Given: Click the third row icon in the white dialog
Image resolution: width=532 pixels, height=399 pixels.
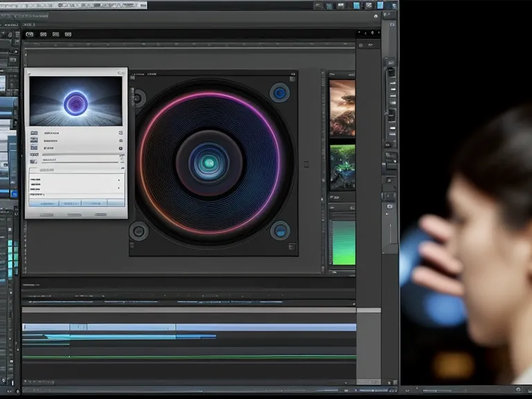Looking at the screenshot, I should click(x=34, y=148).
